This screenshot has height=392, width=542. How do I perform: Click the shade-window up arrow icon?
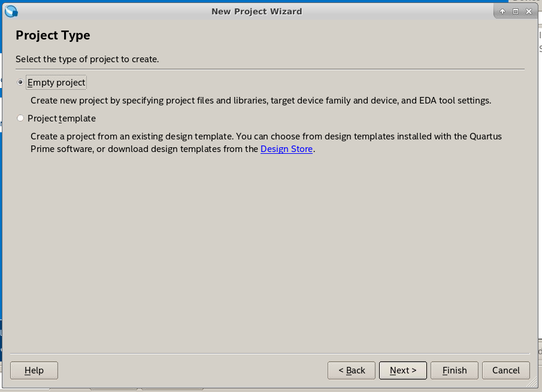click(502, 11)
